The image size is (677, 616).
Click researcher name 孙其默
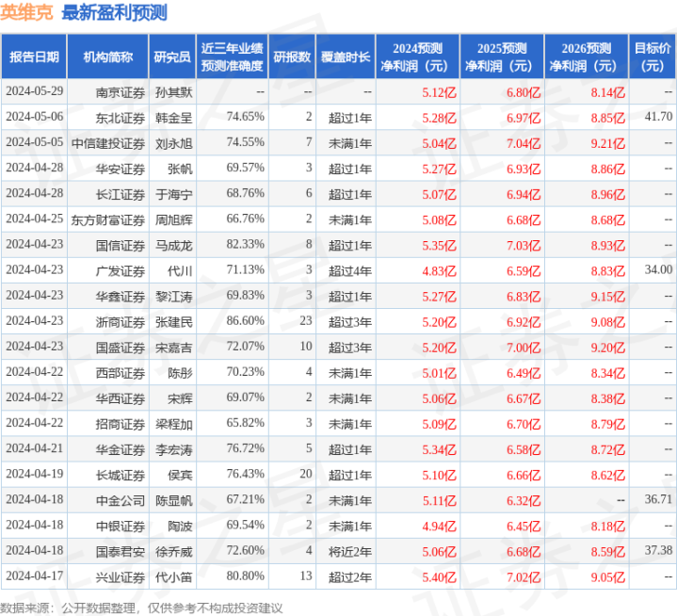click(x=174, y=92)
